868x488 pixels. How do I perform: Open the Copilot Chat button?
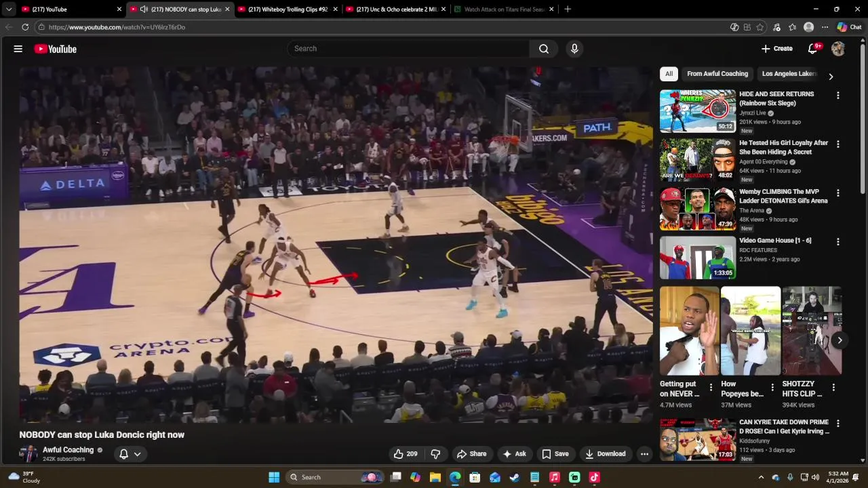(x=850, y=27)
